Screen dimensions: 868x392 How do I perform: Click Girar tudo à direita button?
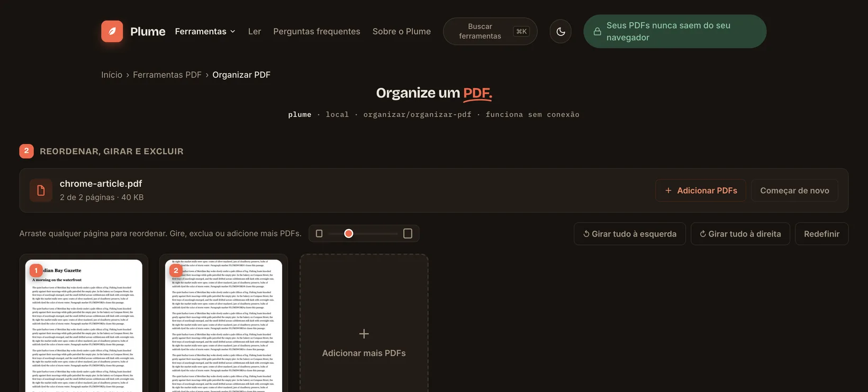tap(740, 234)
